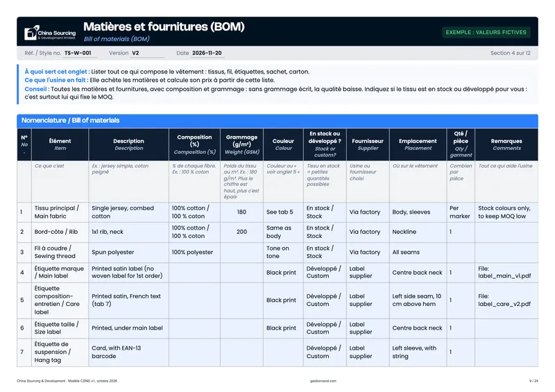
Task: Click the 'Fil à coudre / Sewing thread' cell
Action: pos(60,252)
